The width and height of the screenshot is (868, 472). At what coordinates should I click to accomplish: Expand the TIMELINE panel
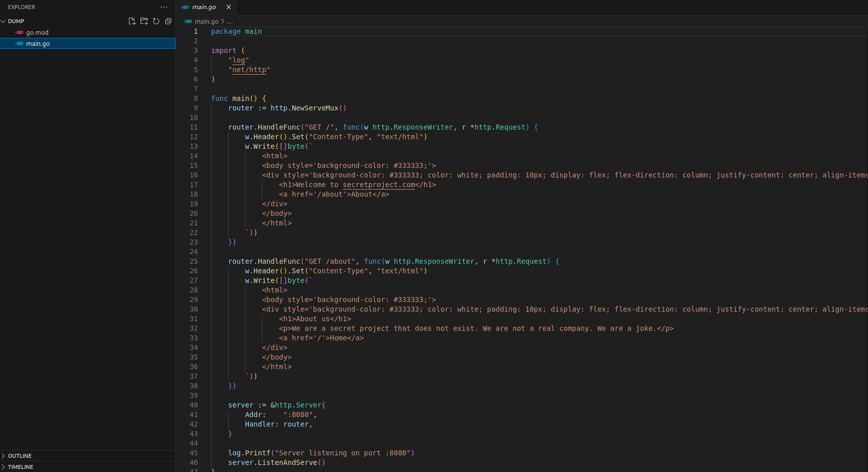20,467
